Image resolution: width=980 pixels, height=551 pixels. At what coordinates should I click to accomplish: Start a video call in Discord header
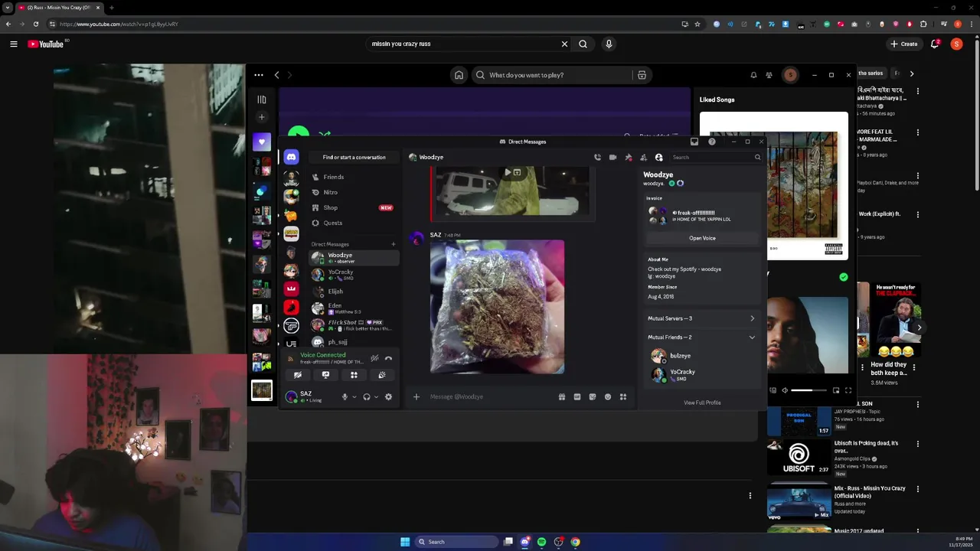tap(612, 157)
